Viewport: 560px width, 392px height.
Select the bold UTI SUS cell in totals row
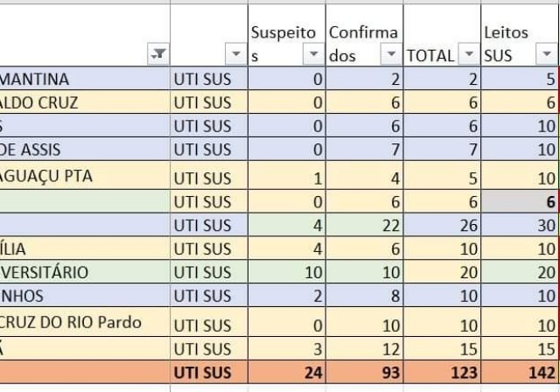click(209, 373)
